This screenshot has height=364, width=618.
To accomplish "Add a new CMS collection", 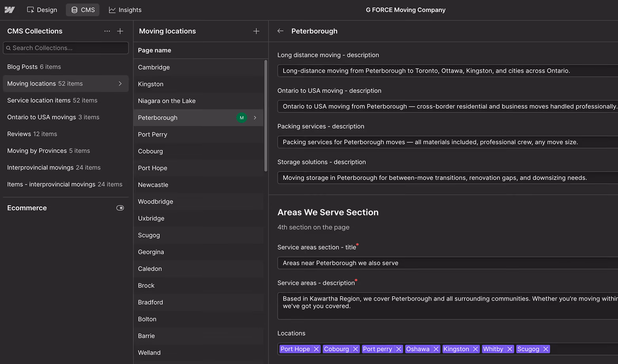I will 120,31.
